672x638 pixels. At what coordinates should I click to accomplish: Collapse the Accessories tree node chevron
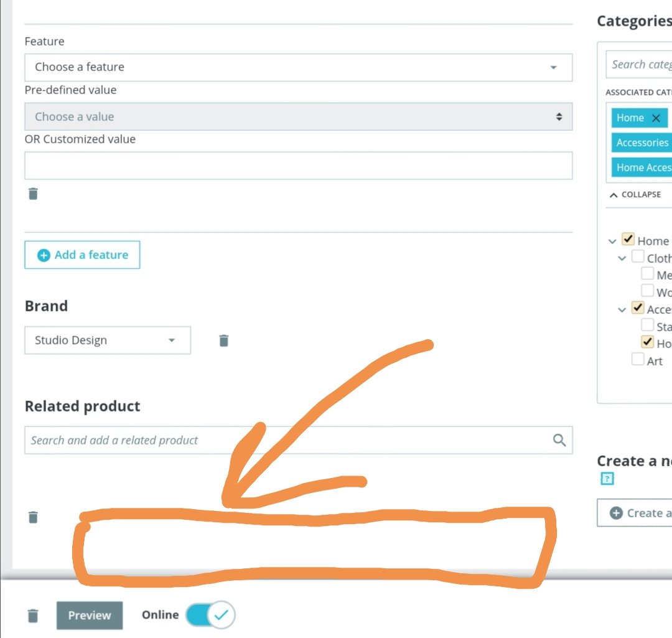[x=622, y=309]
